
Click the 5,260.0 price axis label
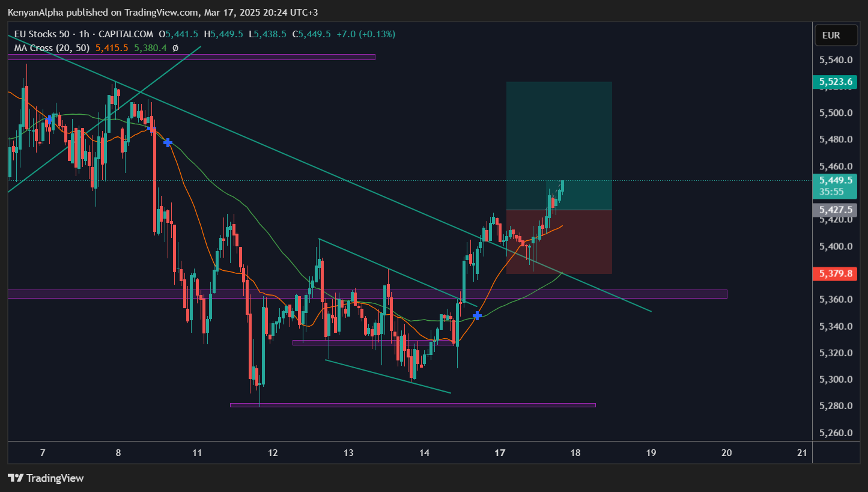tap(836, 433)
